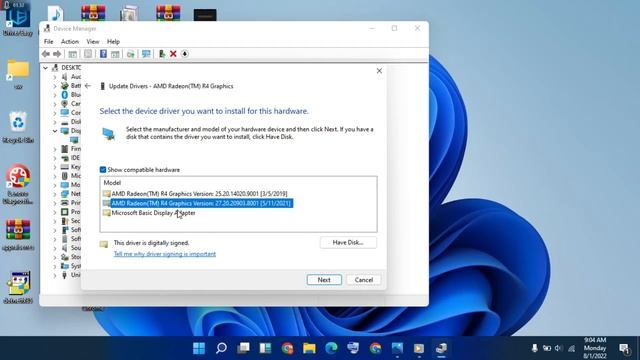Click the Forward arrow in Device Manager toolbar
Screen dimensions: 640x360
[57, 54]
